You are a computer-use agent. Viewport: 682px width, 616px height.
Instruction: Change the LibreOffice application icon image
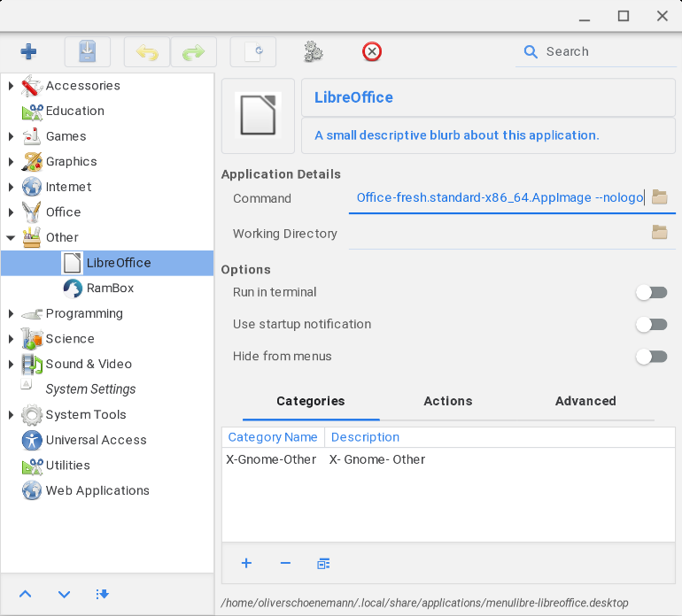[258, 116]
